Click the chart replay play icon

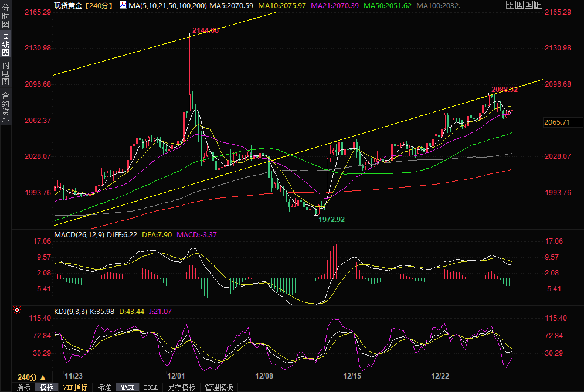(x=530, y=5)
